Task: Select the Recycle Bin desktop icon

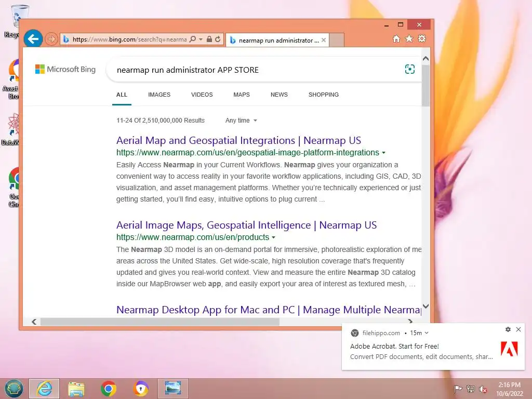Action: [15, 21]
